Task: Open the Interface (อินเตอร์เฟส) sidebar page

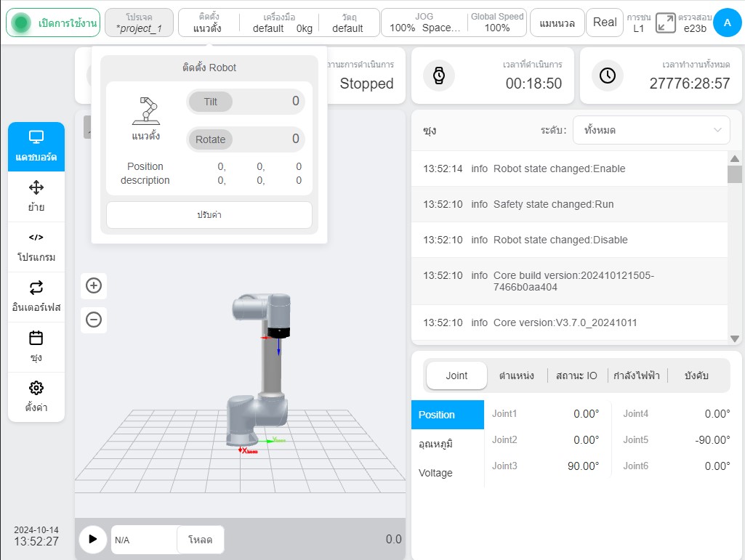Action: click(x=36, y=297)
